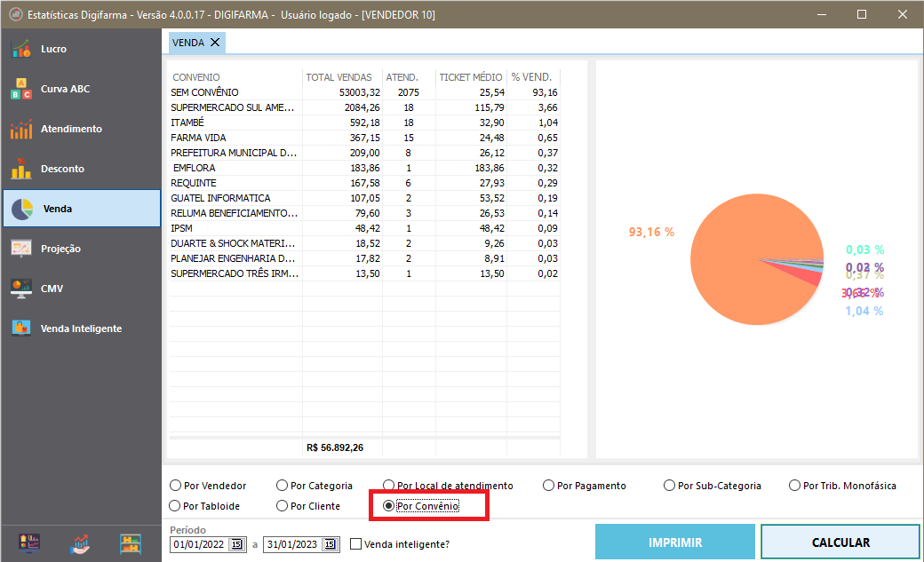The image size is (924, 562).
Task: Enable the Venda inteligente checkbox
Action: [x=356, y=544]
